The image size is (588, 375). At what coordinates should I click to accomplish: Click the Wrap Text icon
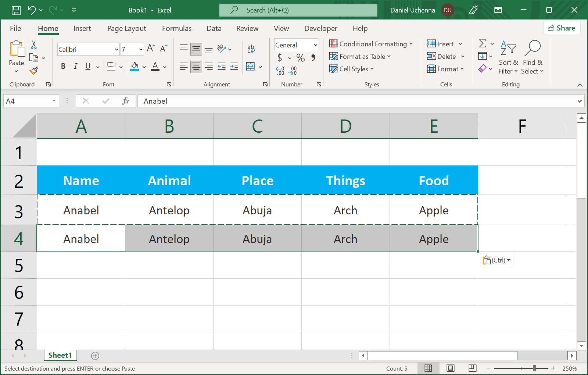pos(251,49)
